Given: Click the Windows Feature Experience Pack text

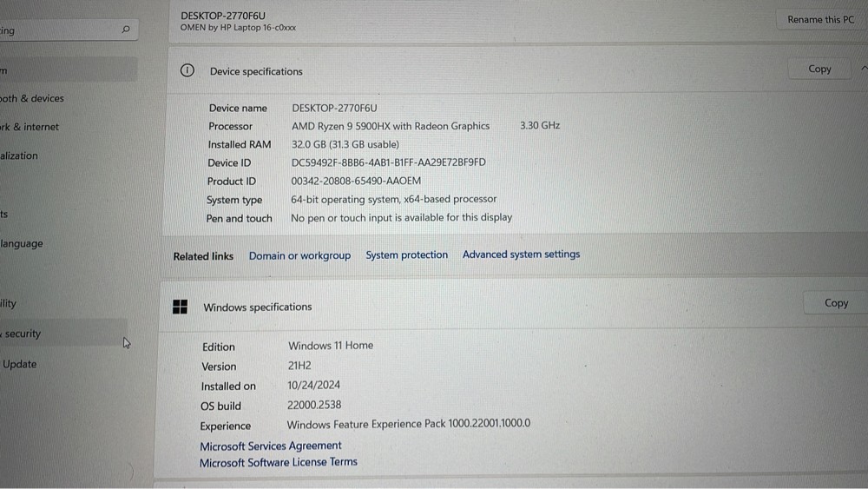Looking at the screenshot, I should tap(409, 424).
